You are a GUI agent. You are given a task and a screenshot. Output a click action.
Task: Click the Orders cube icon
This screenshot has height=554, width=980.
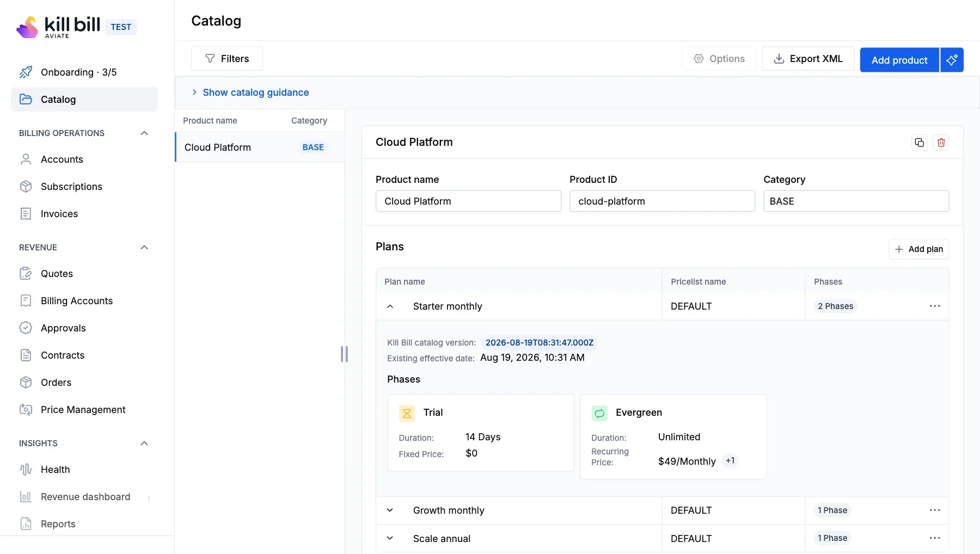[26, 383]
